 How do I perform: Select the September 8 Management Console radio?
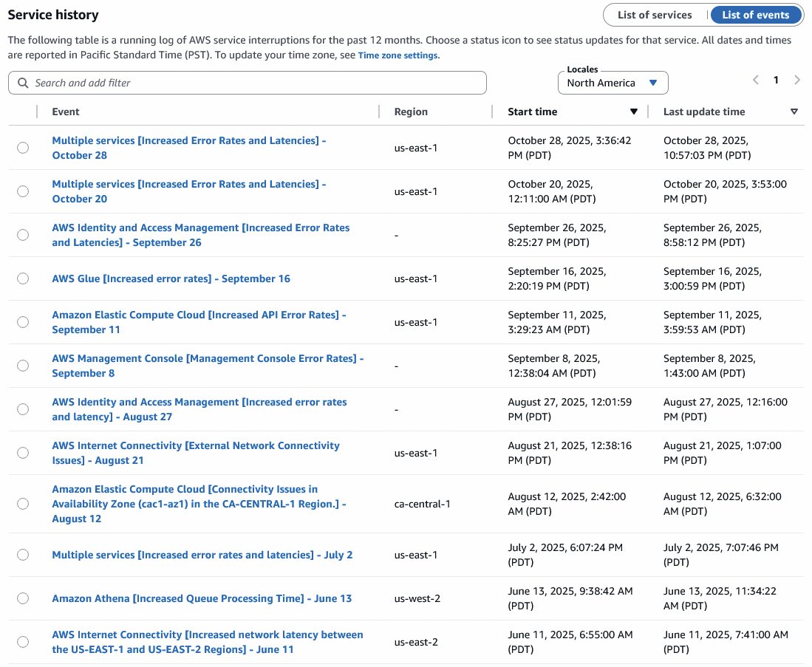click(23, 366)
